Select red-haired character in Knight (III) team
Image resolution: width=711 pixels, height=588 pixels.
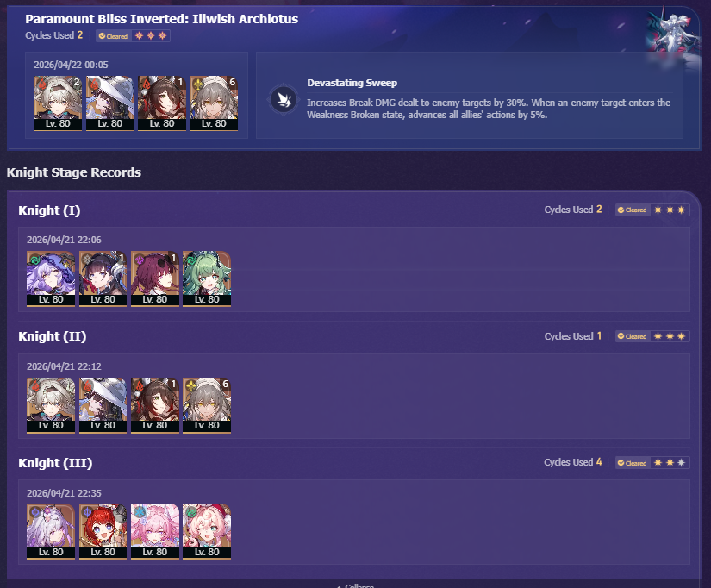click(103, 531)
